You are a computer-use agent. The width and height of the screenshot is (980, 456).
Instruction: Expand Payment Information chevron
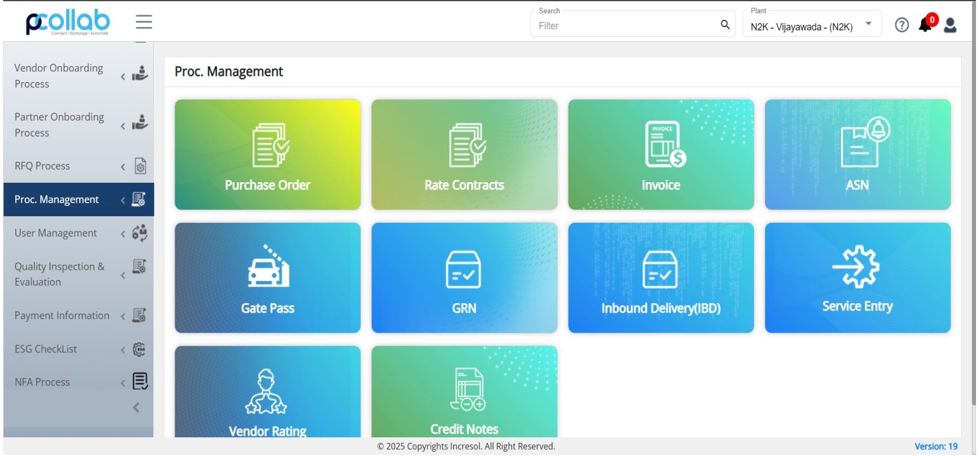pos(123,317)
